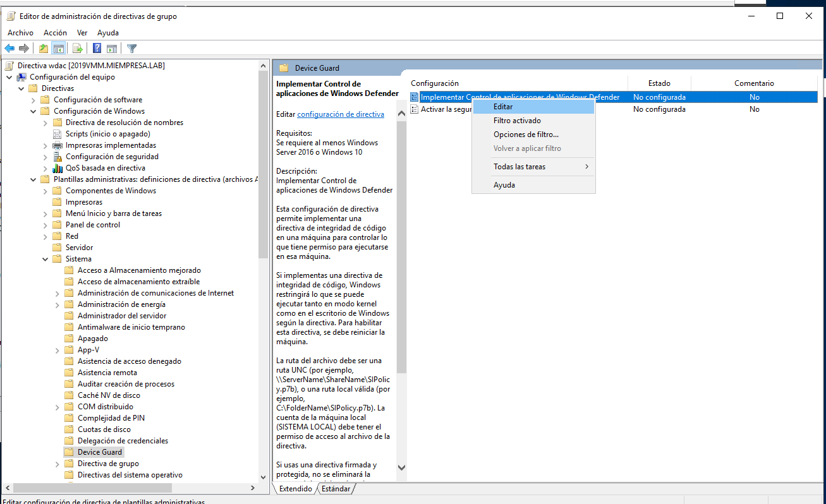826x504 pixels.
Task: Click the 'configuración de directiva' link
Action: (x=341, y=114)
